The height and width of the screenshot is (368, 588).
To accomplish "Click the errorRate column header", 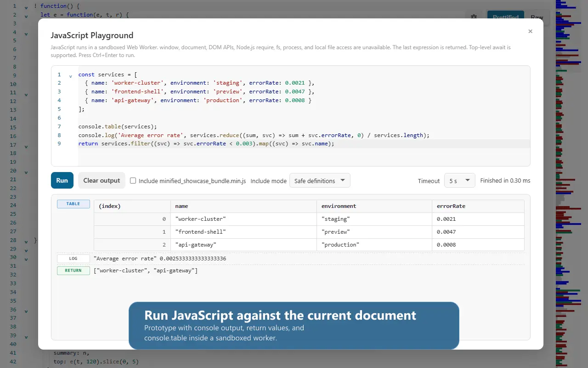I will coord(478,206).
